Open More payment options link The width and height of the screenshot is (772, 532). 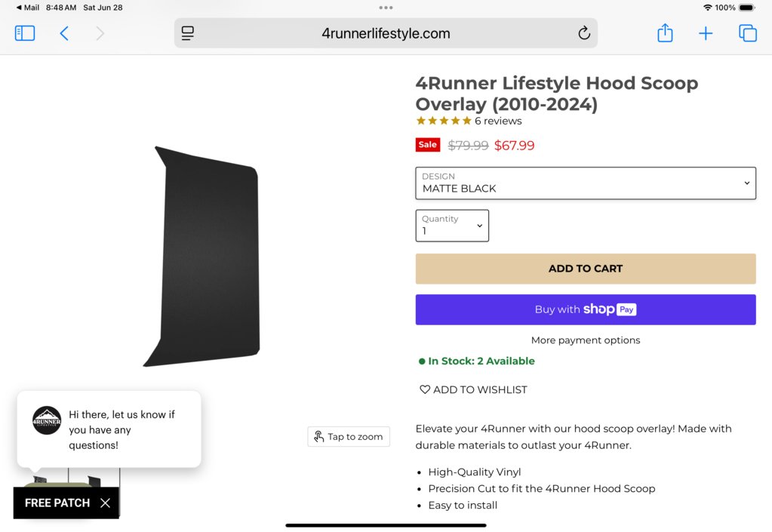pyautogui.click(x=586, y=340)
